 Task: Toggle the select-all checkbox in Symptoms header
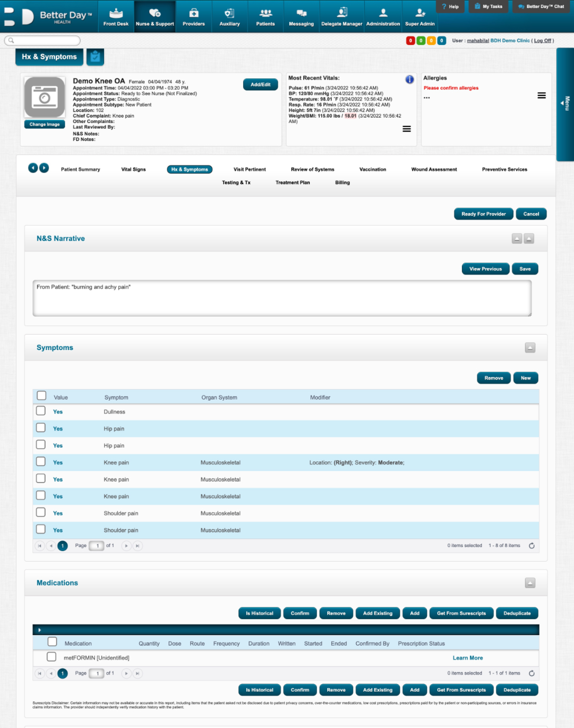point(42,396)
